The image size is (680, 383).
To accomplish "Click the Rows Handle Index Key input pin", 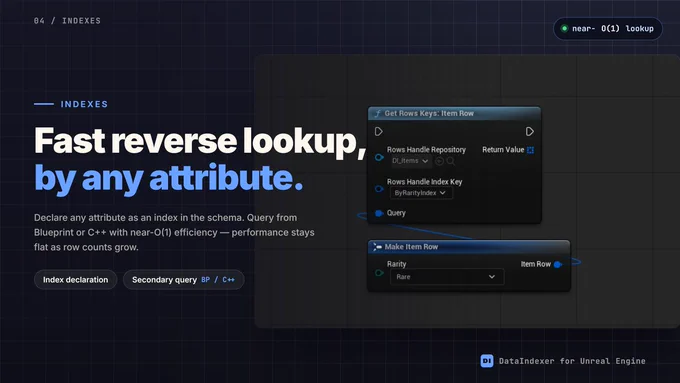I will [x=379, y=189].
